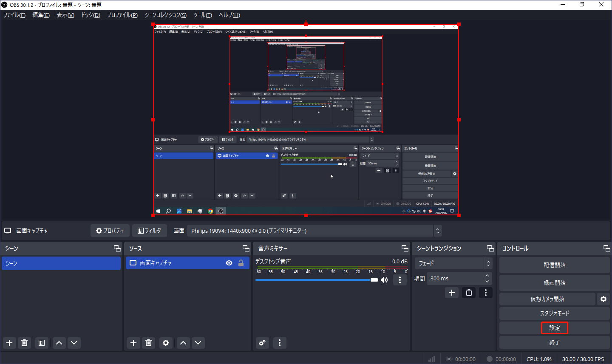Pop out the ソース dock
The width and height of the screenshot is (612, 364).
[x=246, y=248]
